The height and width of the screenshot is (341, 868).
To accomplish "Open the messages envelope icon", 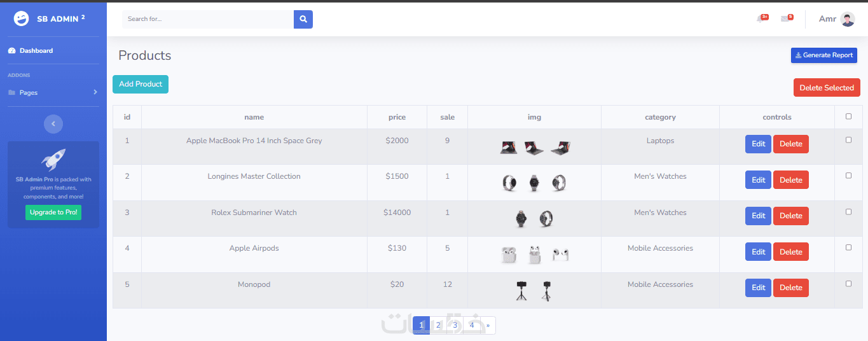I will click(x=785, y=19).
